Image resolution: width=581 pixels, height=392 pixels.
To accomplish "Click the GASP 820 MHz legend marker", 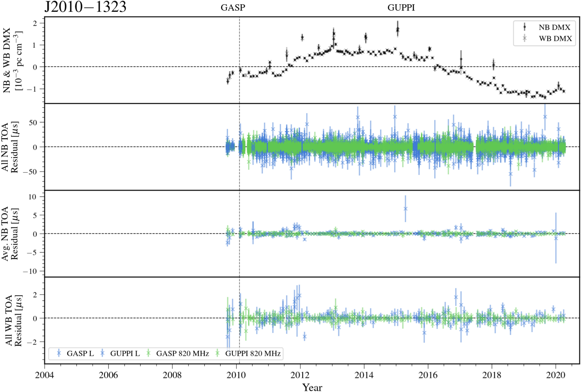I will (148, 353).
